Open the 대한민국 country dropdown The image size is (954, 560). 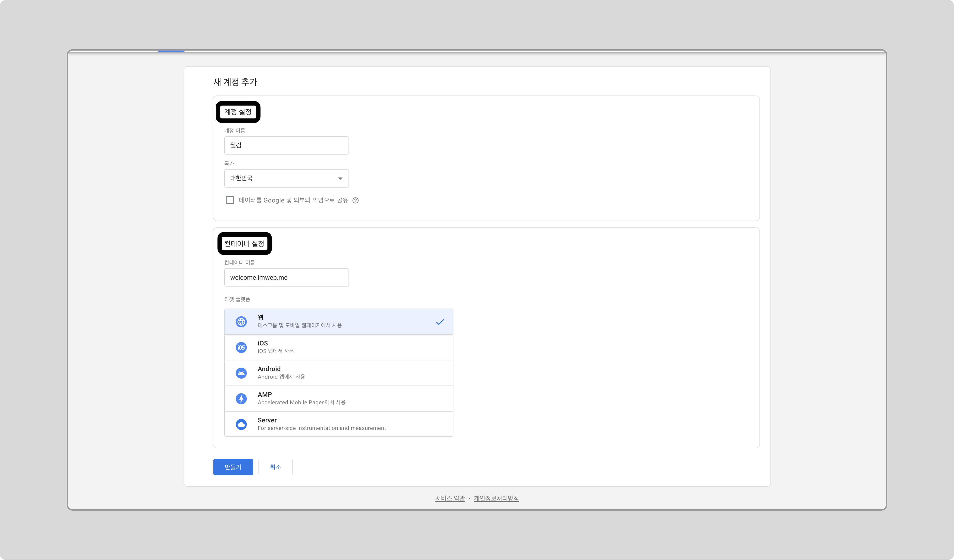pos(287,178)
